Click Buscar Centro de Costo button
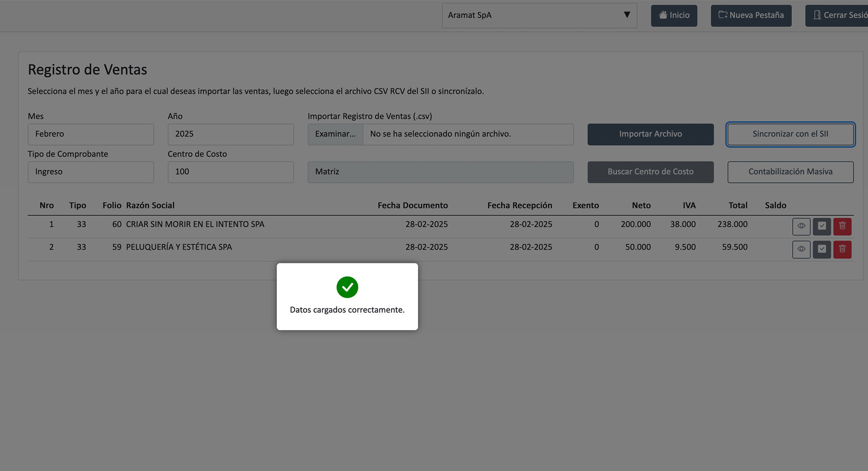 (650, 172)
